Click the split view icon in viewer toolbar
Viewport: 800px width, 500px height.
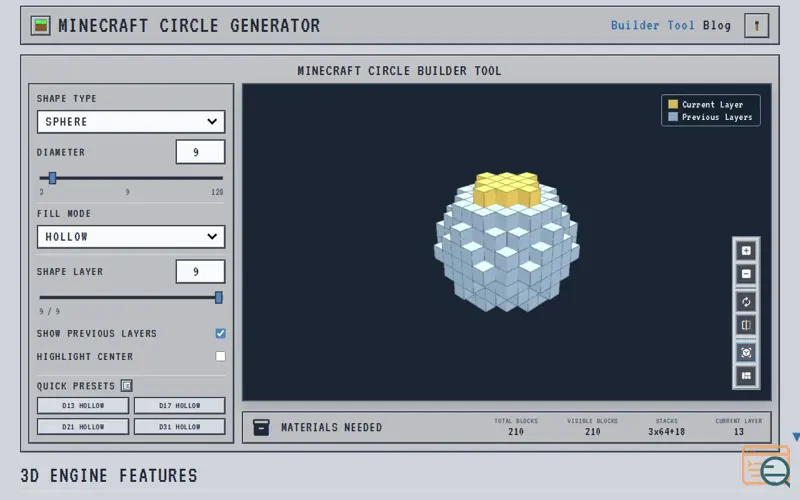(746, 325)
